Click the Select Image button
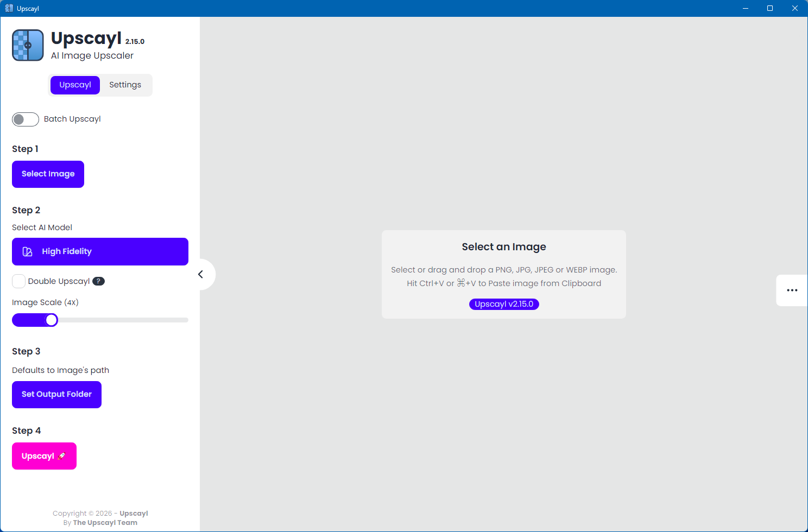The width and height of the screenshot is (808, 532). click(48, 174)
